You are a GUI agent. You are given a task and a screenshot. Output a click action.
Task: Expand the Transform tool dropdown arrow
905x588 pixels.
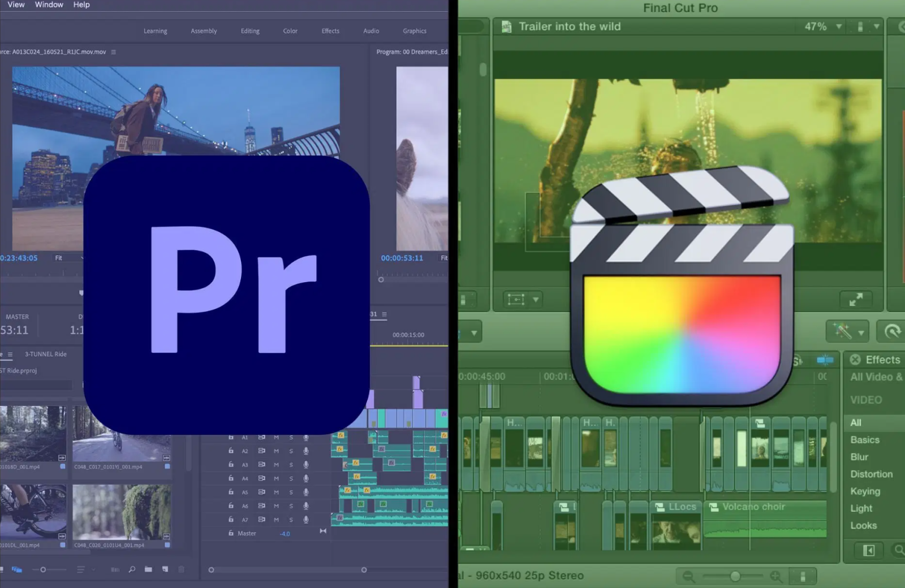(536, 300)
